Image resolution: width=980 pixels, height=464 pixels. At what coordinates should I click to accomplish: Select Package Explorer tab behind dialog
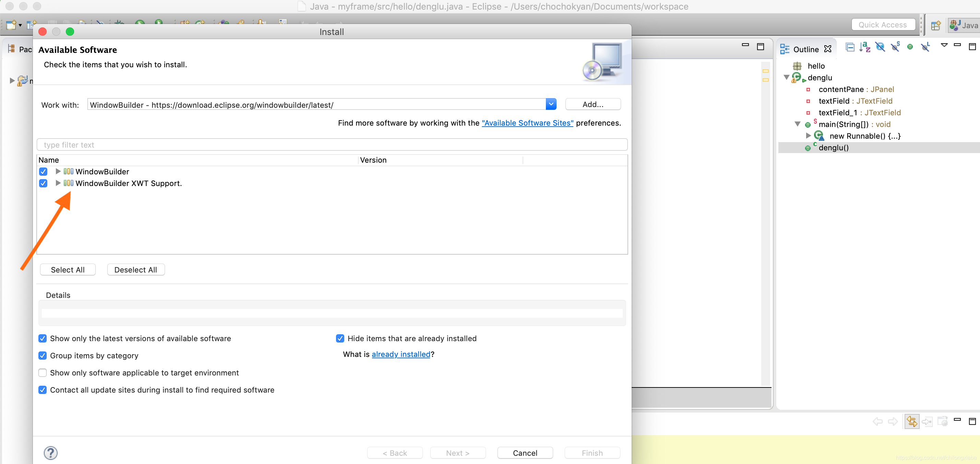coord(20,49)
